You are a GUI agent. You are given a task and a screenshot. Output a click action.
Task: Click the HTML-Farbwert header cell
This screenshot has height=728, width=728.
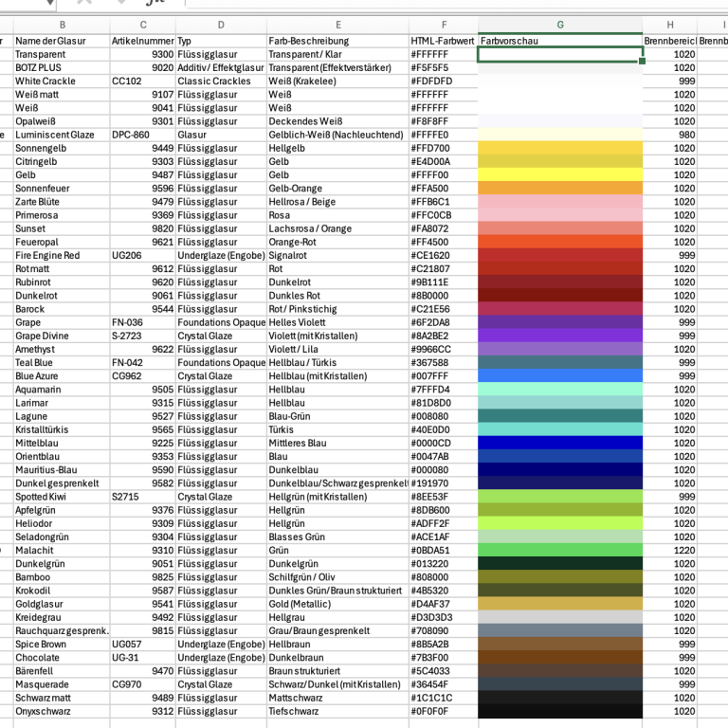pyautogui.click(x=443, y=41)
